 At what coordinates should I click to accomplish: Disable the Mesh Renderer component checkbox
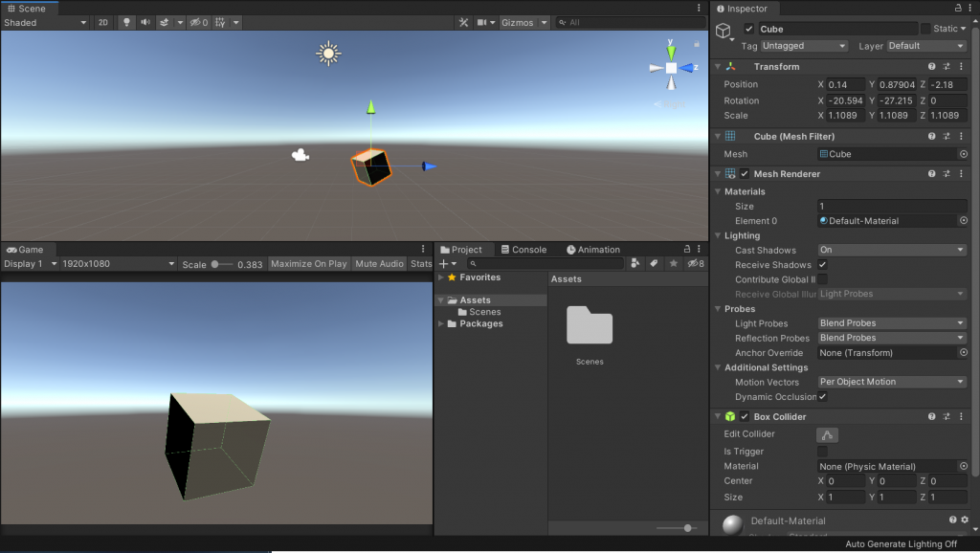745,174
